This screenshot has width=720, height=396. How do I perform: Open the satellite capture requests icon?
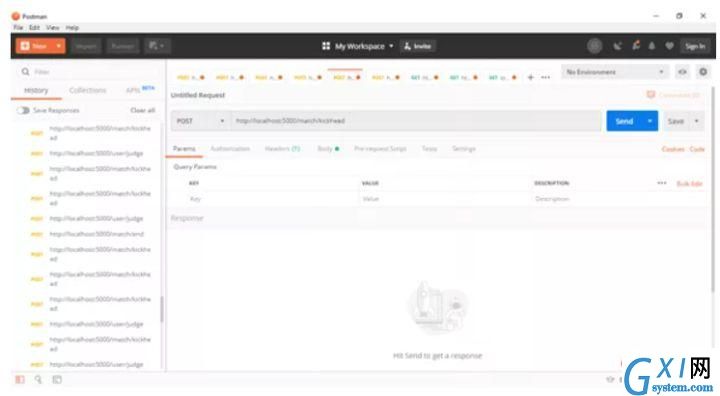pyautogui.click(x=618, y=46)
